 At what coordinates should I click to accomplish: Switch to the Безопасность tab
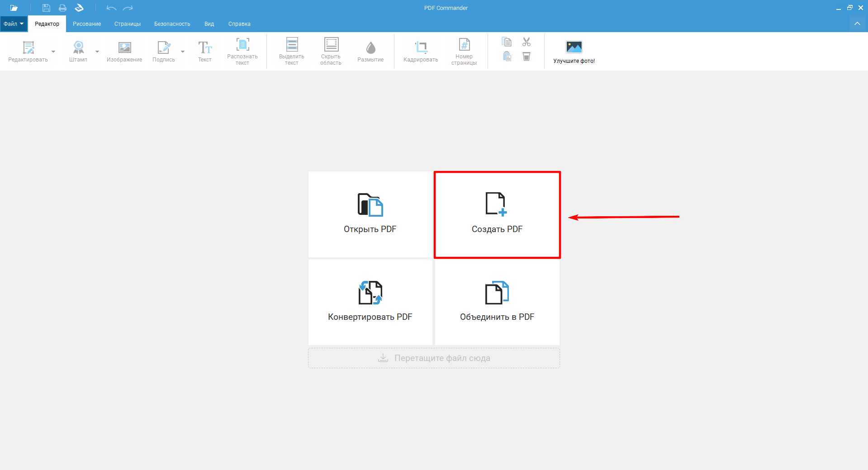pos(172,24)
